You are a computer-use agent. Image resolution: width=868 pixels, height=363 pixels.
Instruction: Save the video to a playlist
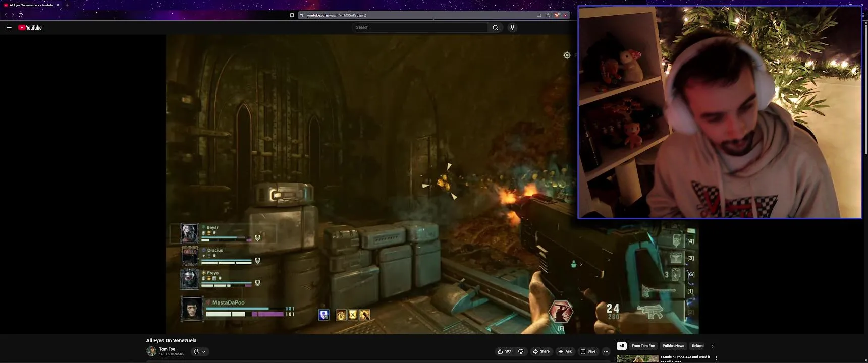click(x=588, y=351)
